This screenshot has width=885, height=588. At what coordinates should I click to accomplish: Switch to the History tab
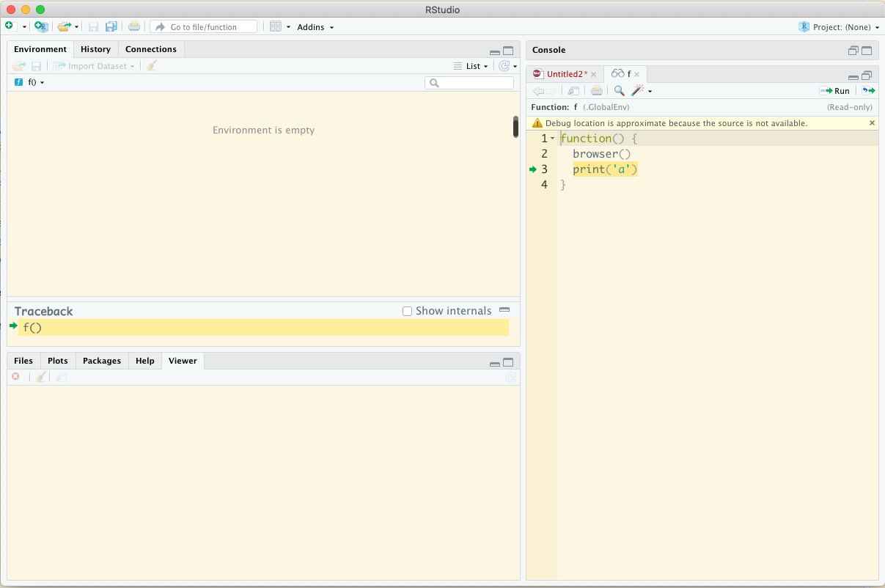(95, 49)
